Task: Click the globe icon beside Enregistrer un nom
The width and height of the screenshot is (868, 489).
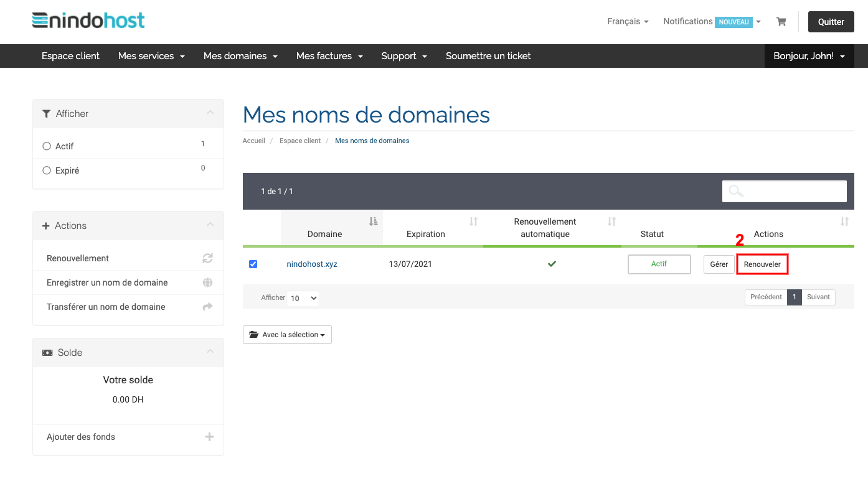Action: (x=208, y=282)
